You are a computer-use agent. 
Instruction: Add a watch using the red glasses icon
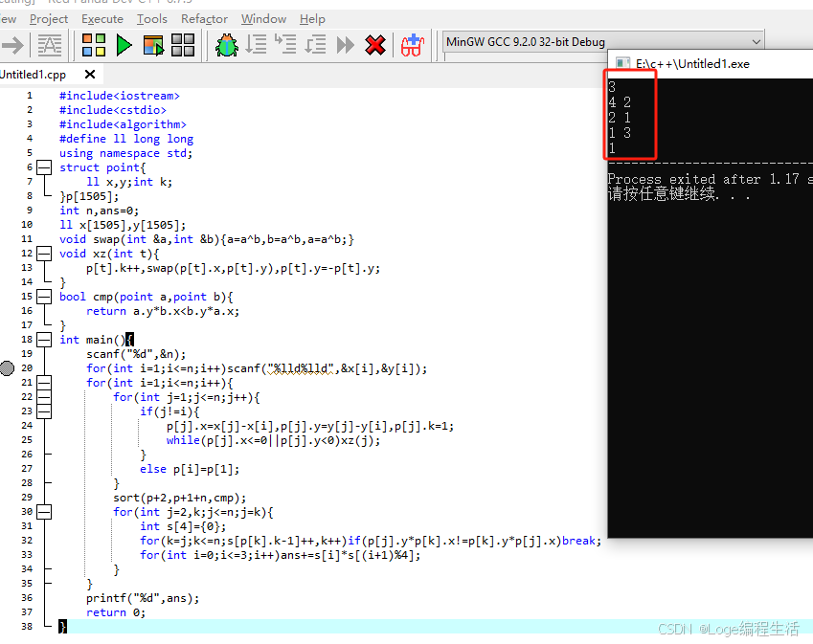tap(413, 45)
